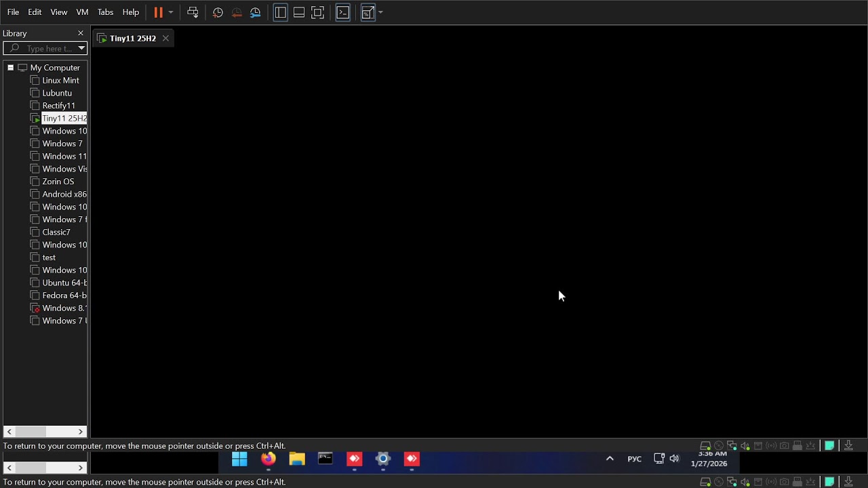
Task: Show hidden tray icons chevron
Action: pos(610,459)
